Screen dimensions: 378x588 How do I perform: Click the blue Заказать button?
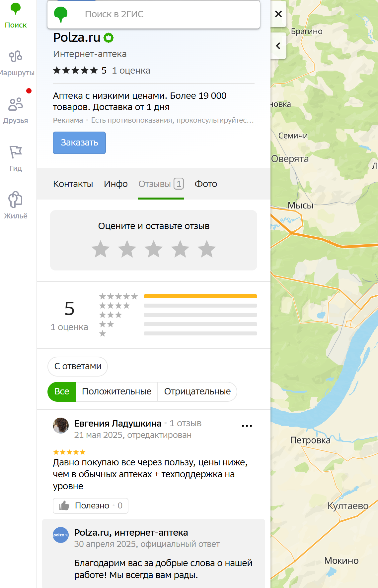(79, 143)
